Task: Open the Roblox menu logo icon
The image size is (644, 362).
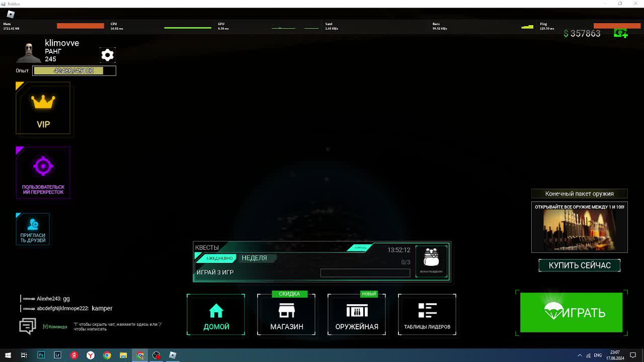Action: coord(11,15)
